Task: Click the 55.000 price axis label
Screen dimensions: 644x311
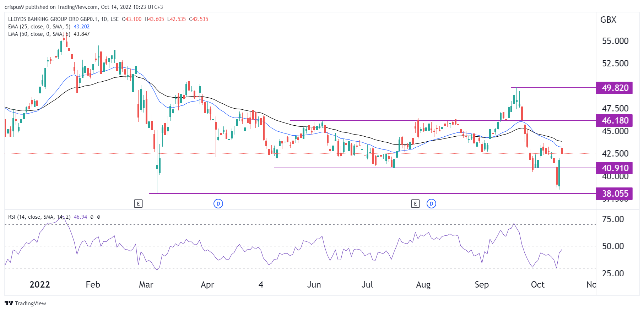Action: pos(615,41)
